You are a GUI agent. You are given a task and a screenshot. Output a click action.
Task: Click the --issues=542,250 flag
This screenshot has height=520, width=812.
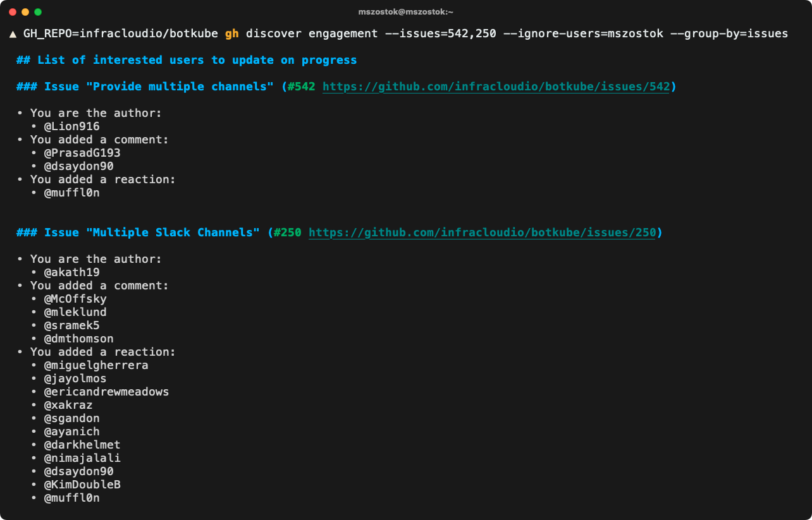click(440, 33)
